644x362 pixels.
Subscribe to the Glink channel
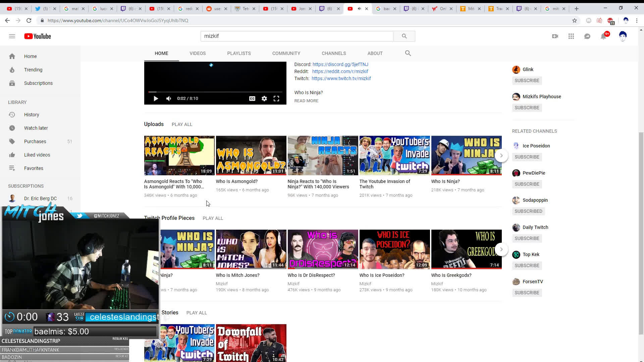(x=527, y=80)
